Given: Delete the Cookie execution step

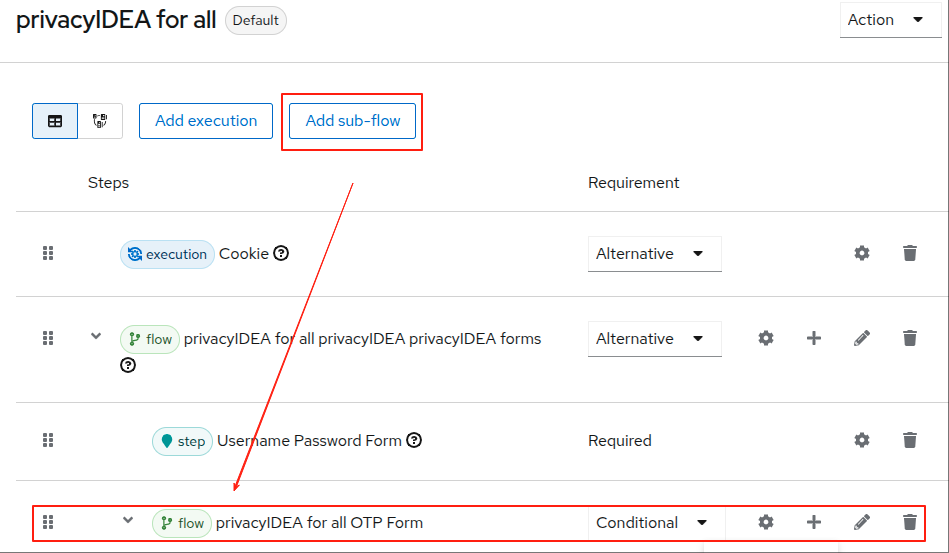Looking at the screenshot, I should pos(910,254).
